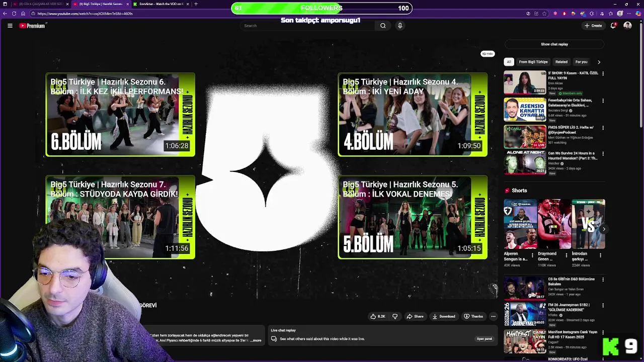The width and height of the screenshot is (644, 362).
Task: Select the Related filter chip
Action: coord(561,62)
